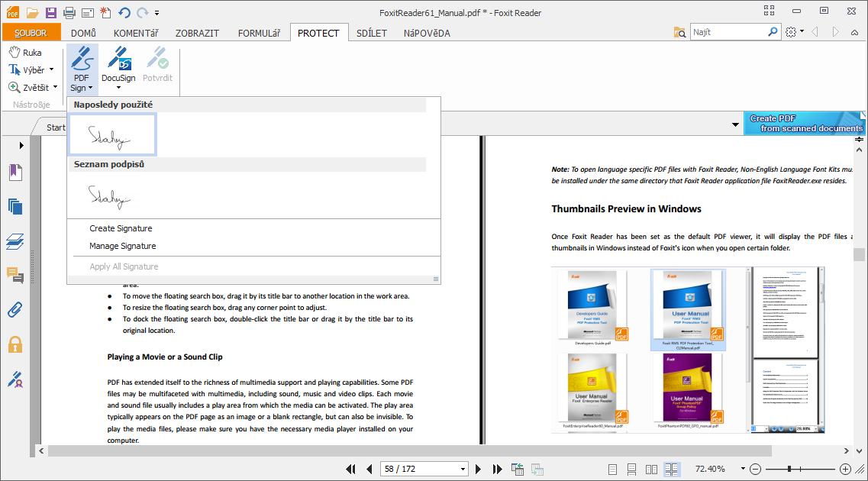
Task: Open the Start document tab
Action: [x=56, y=128]
